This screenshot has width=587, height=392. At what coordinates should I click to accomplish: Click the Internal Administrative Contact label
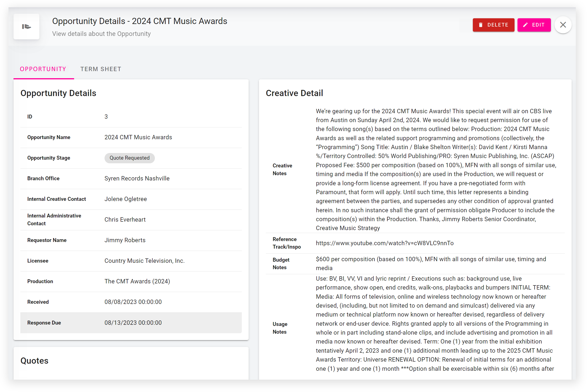tap(54, 220)
